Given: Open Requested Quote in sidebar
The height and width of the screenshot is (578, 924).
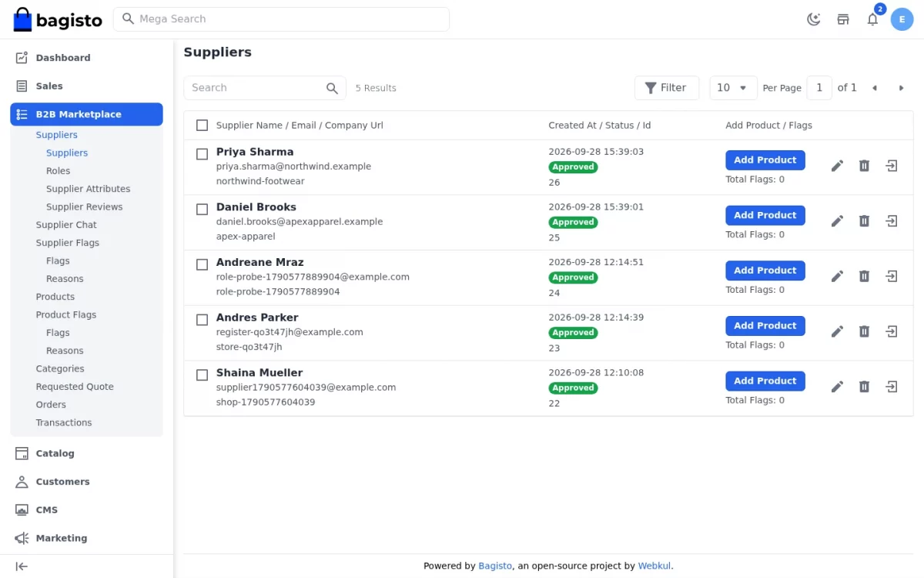Looking at the screenshot, I should click(x=75, y=387).
